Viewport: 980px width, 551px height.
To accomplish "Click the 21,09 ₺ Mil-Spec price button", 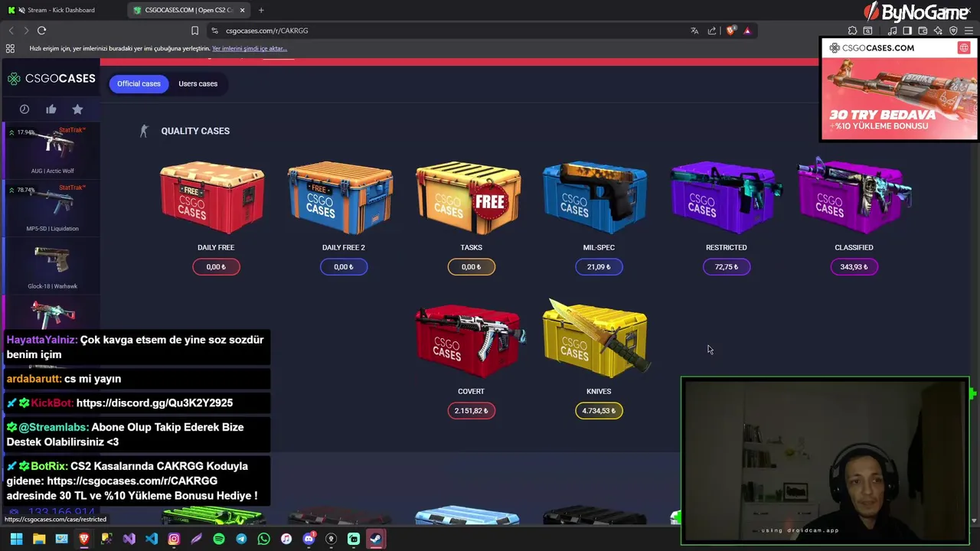I will 599,267.
